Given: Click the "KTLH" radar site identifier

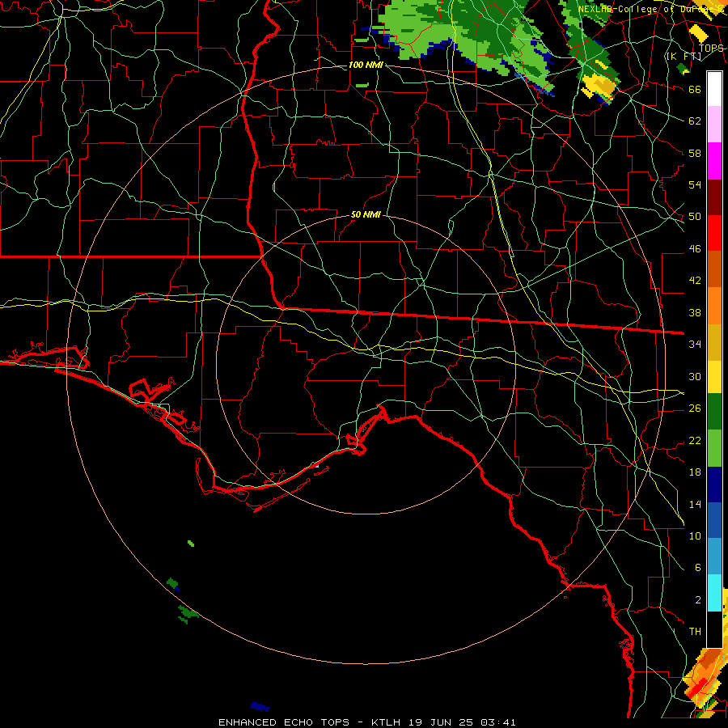Looking at the screenshot, I should point(385,722).
